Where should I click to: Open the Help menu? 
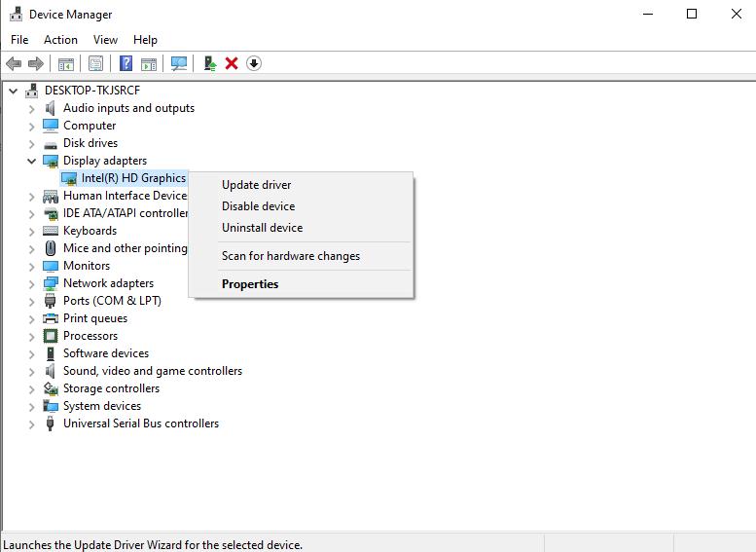pos(145,40)
